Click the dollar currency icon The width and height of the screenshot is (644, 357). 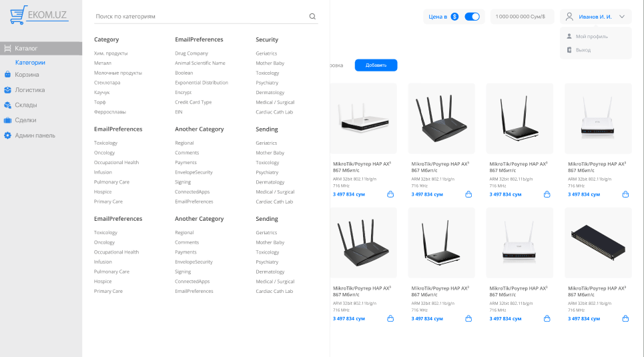click(x=454, y=17)
